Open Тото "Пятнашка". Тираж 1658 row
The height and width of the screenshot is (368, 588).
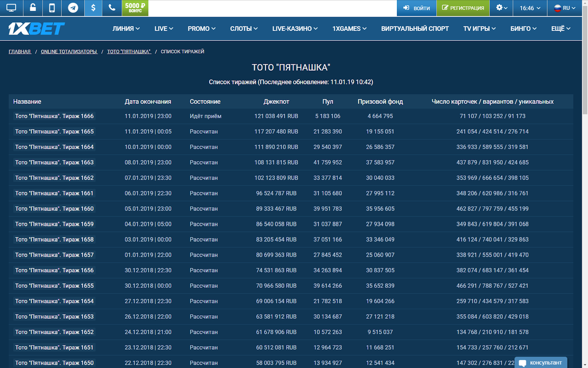tap(291, 239)
